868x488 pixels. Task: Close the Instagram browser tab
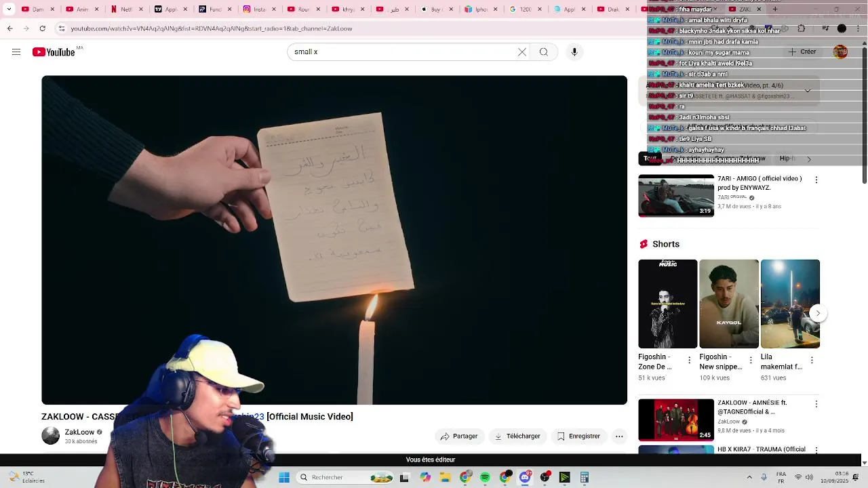click(275, 9)
